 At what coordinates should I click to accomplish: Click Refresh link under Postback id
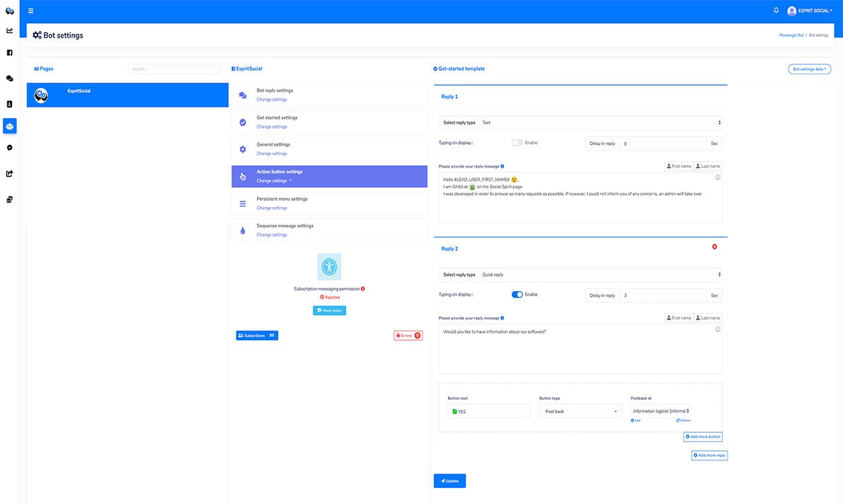point(684,420)
